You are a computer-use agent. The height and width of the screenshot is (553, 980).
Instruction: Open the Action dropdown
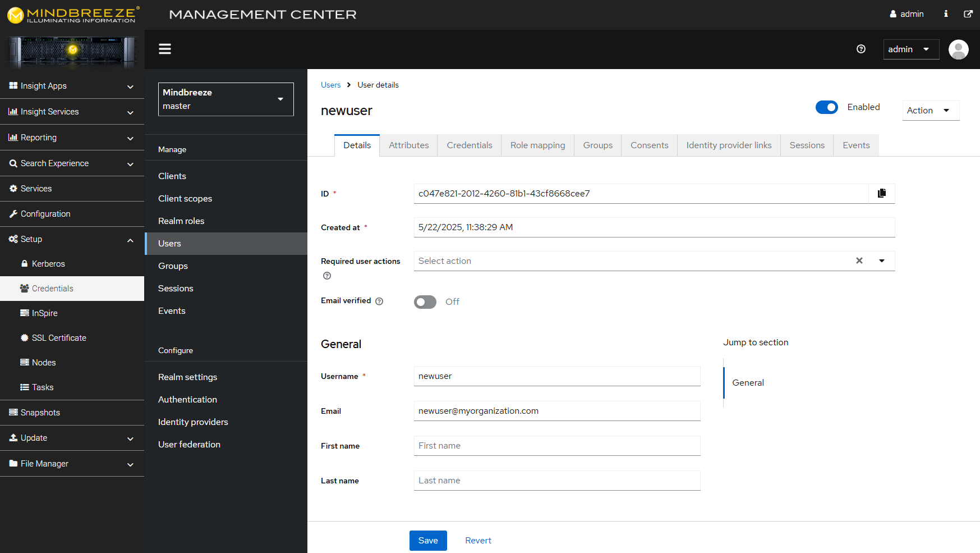tap(931, 111)
